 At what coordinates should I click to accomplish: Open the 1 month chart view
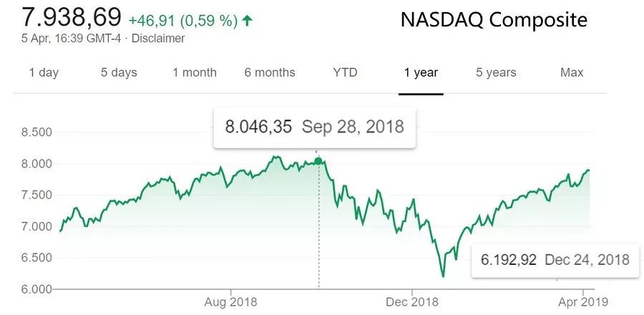194,72
